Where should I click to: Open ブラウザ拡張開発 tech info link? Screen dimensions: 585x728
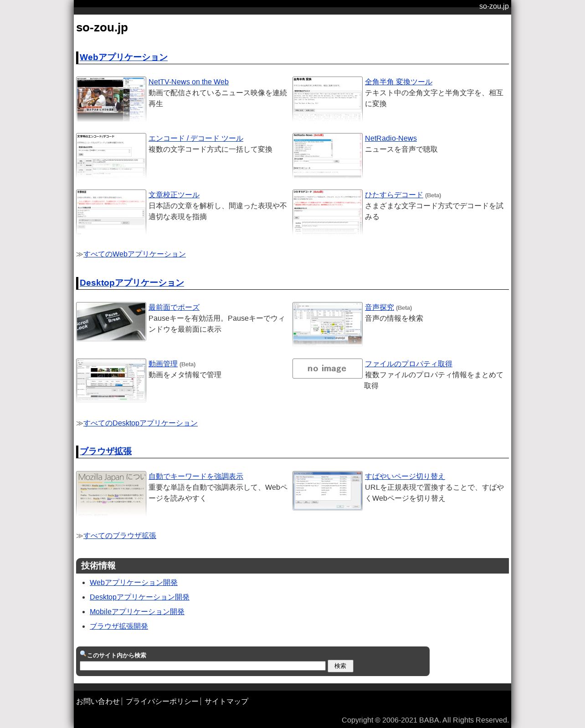pos(119,626)
